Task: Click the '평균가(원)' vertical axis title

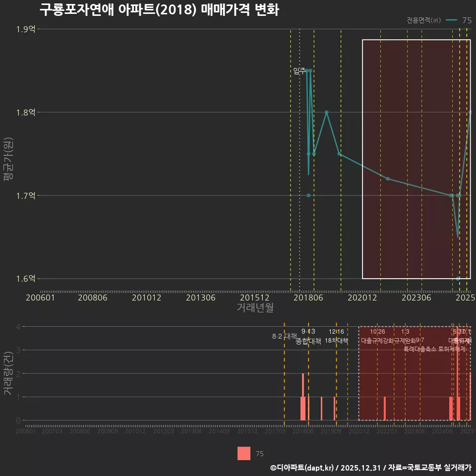Action: (8, 159)
